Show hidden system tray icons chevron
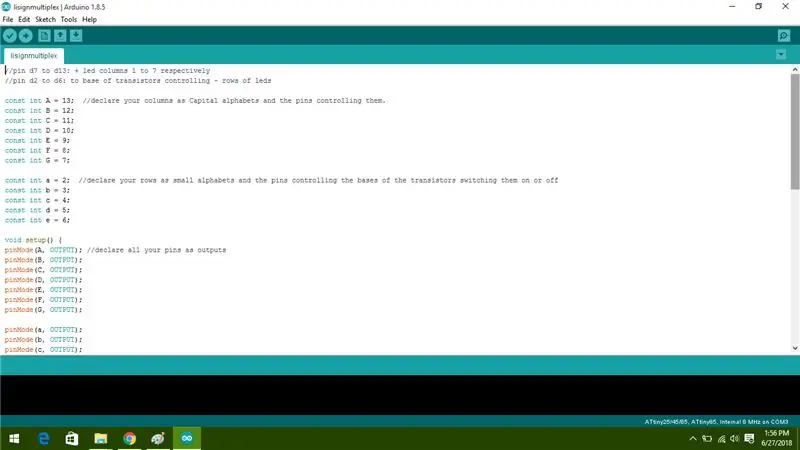This screenshot has height=450, width=800. point(692,439)
